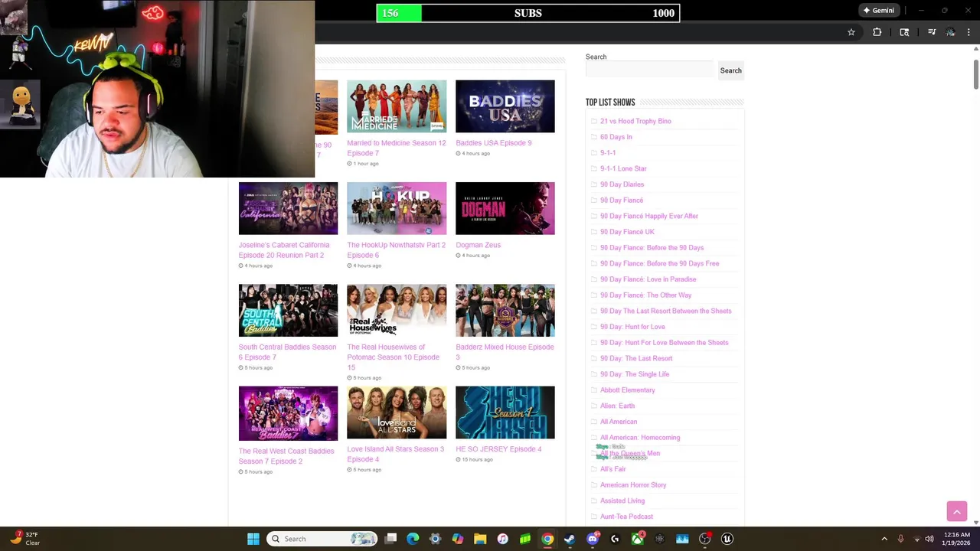Image resolution: width=980 pixels, height=551 pixels.
Task: Open Dogman Zeus title link
Action: pyautogui.click(x=478, y=245)
